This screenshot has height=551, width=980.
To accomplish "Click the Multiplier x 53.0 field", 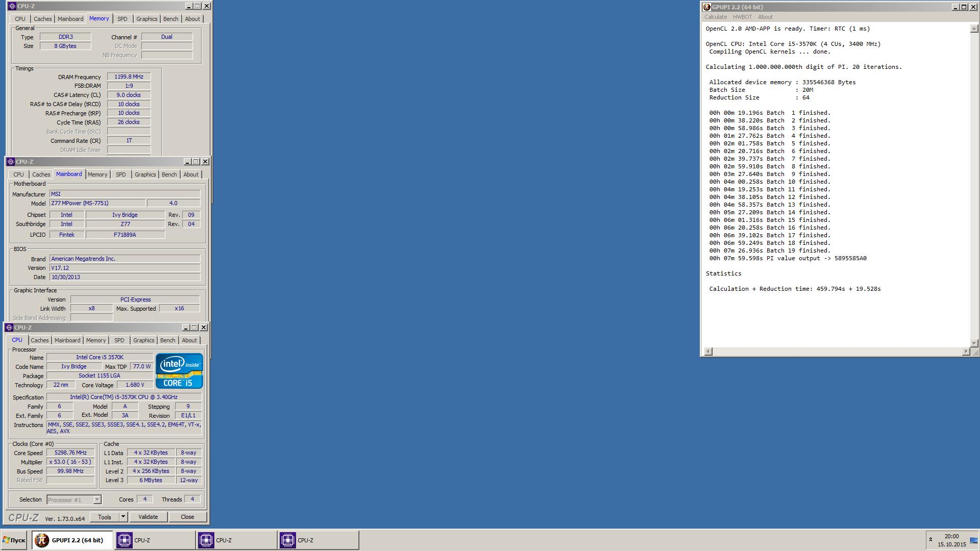I will 71,462.
